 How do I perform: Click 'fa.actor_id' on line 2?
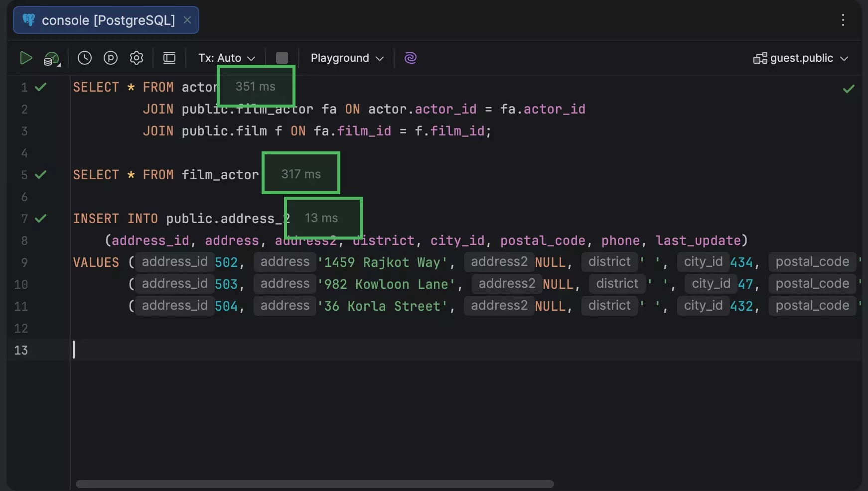(543, 109)
